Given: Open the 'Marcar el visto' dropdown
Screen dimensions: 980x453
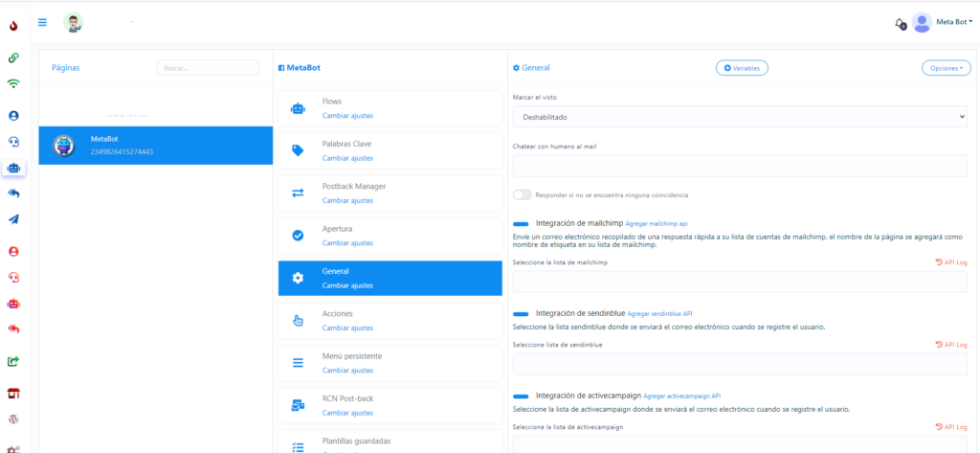Looking at the screenshot, I should pos(740,117).
